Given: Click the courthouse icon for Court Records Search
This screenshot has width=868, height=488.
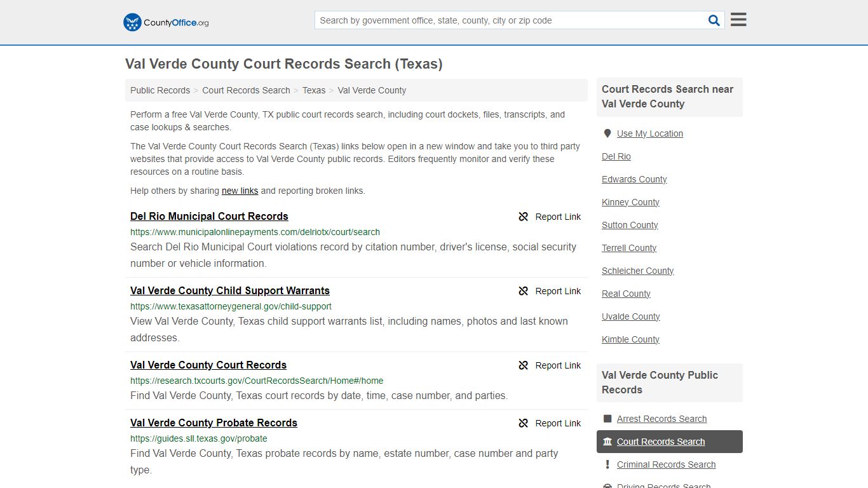Looking at the screenshot, I should pyautogui.click(x=607, y=442).
